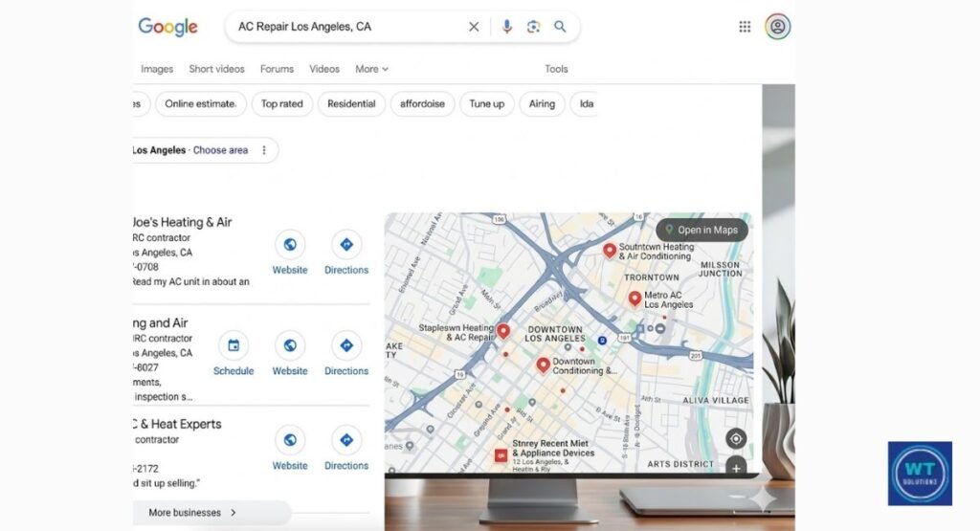Screen dimensions: 980x531
Task: Click the ARTS DISTRICT map label
Action: coord(680,464)
